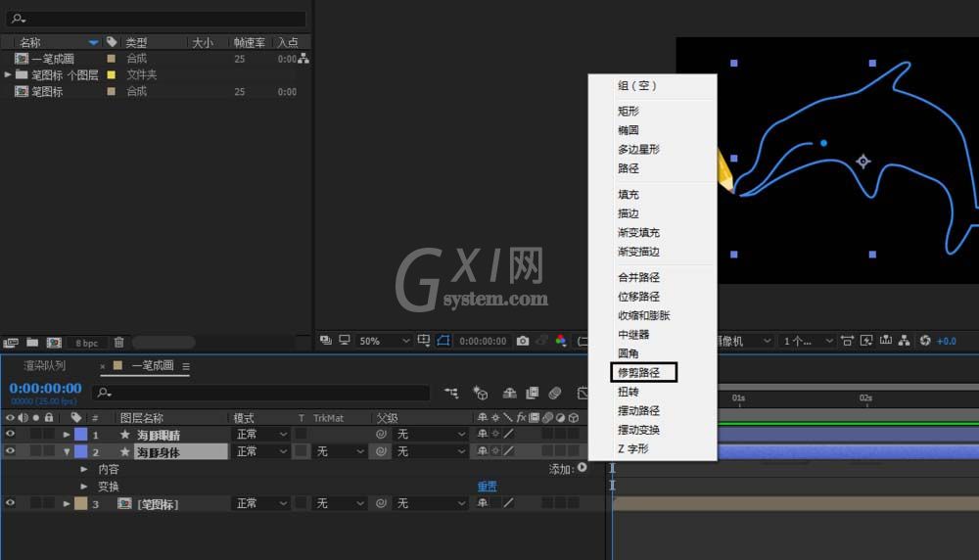This screenshot has height=560, width=979.
Task: Toggle shy switch for layer 海豚眼睛
Action: point(482,434)
